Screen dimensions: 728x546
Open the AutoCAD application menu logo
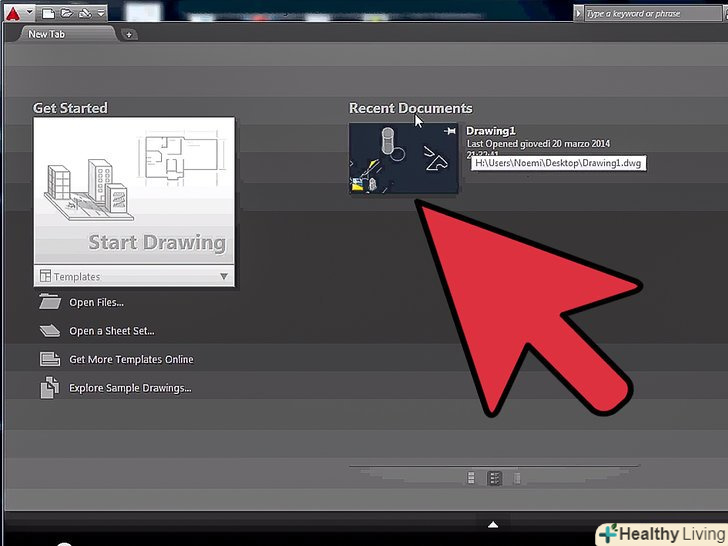pos(11,12)
